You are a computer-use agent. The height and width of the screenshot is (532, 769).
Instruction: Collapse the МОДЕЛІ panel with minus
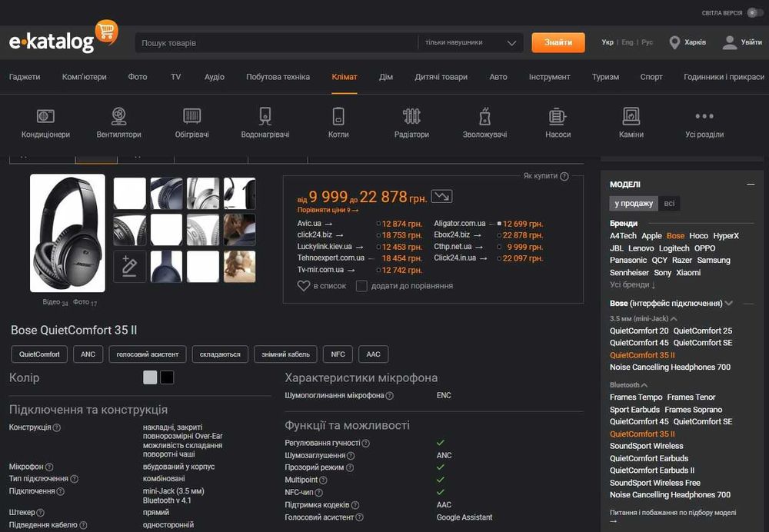(x=751, y=185)
